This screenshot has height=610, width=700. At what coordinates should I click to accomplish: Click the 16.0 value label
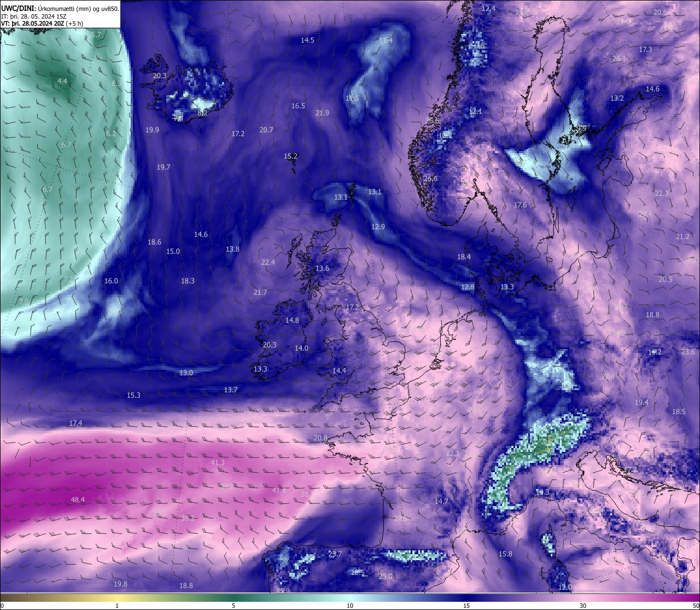111,281
